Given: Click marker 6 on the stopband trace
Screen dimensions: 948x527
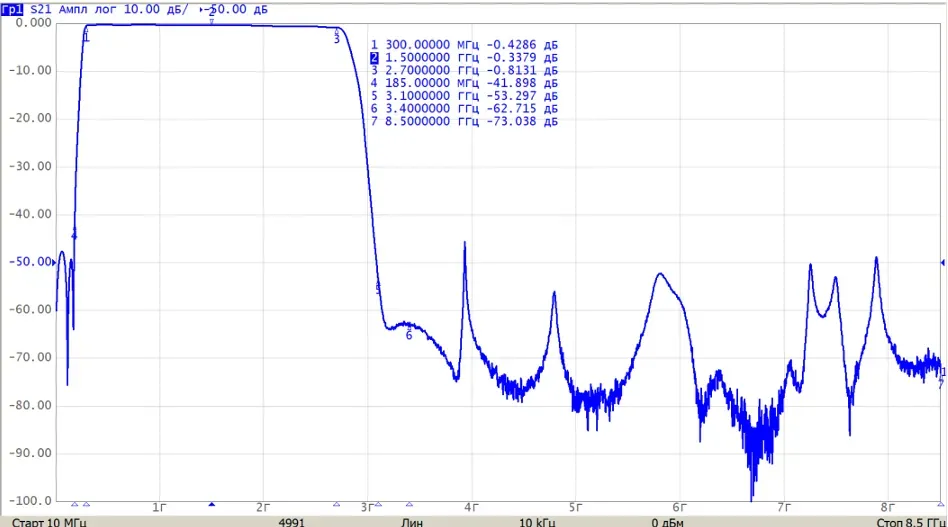Looking at the screenshot, I should coord(409,334).
